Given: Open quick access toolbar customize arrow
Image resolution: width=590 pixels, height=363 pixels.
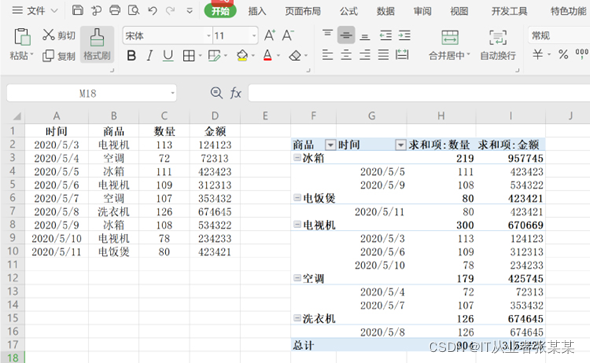Looking at the screenshot, I should point(190,11).
